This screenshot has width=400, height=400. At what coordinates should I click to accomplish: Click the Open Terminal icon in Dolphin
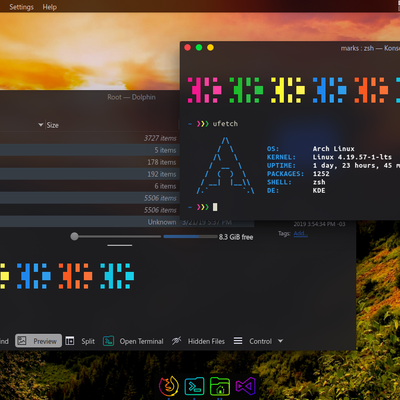tap(108, 341)
